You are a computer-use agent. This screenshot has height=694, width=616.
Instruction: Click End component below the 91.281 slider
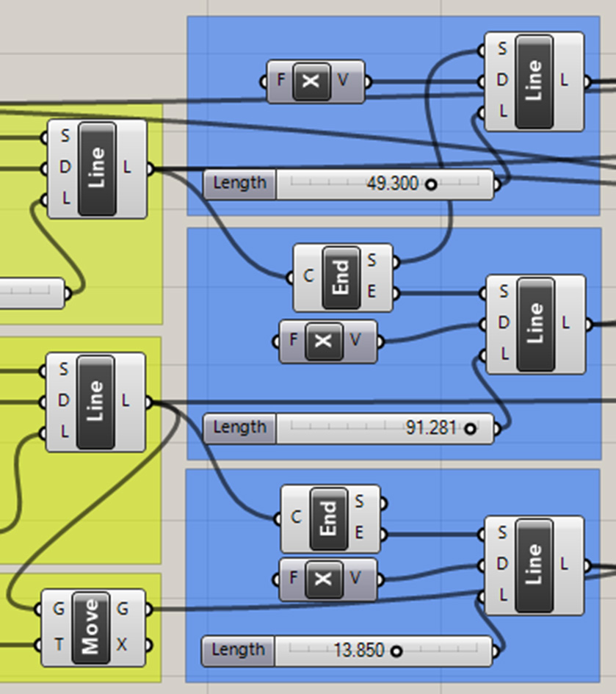(x=329, y=518)
